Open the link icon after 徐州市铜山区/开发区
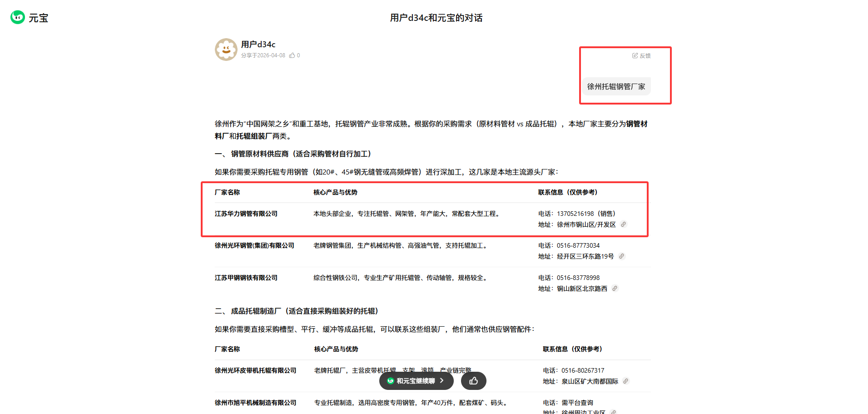Image resolution: width=868 pixels, height=414 pixels. pos(624,224)
